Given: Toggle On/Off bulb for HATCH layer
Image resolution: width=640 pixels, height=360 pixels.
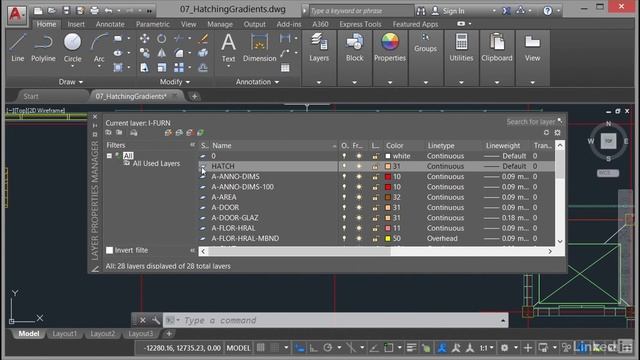Looking at the screenshot, I should tap(344, 166).
